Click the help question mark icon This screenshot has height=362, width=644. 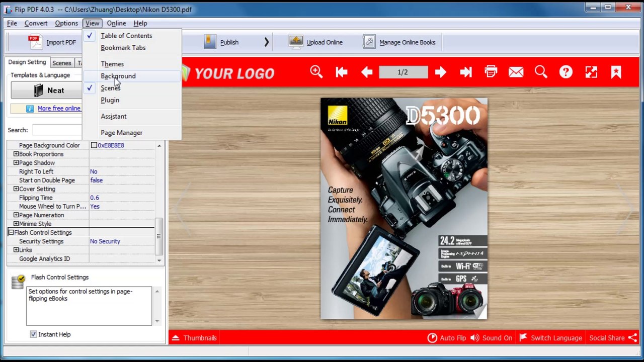[566, 72]
